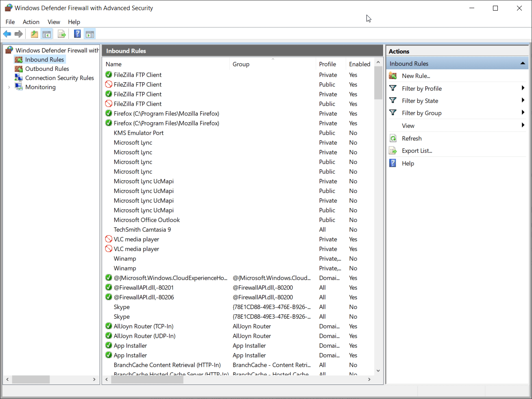This screenshot has height=399, width=532.
Task: Open the File menu
Action: [10, 22]
